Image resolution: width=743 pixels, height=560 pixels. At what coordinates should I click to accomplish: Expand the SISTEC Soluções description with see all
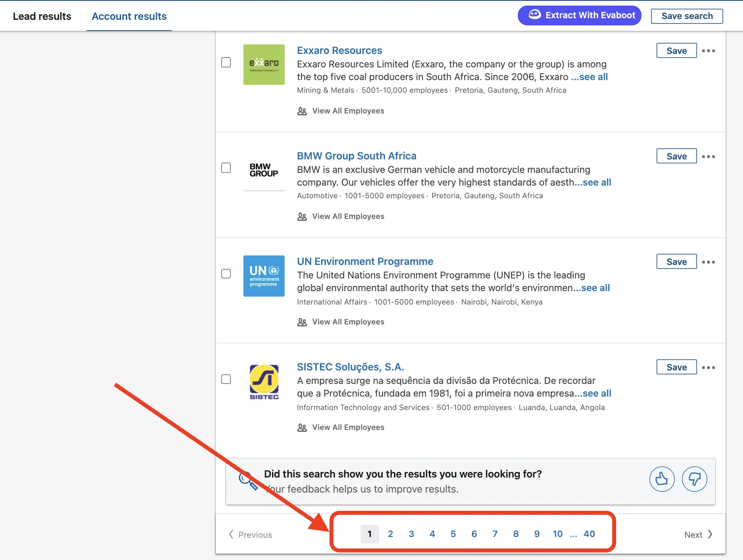[x=594, y=393]
